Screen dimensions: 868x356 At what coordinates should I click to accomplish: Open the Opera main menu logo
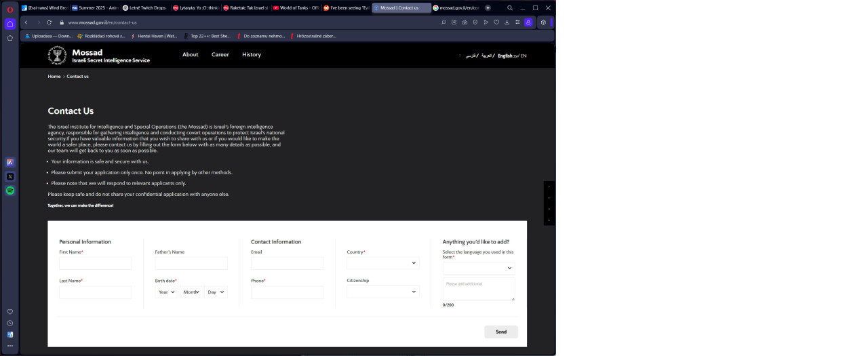point(9,9)
